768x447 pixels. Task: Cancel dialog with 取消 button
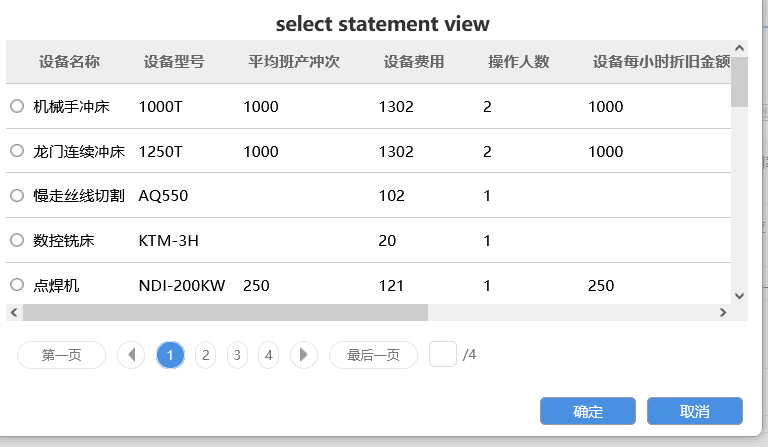[694, 411]
